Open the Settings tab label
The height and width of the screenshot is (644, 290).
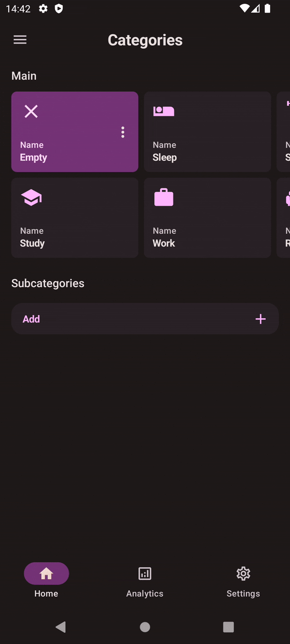(243, 594)
